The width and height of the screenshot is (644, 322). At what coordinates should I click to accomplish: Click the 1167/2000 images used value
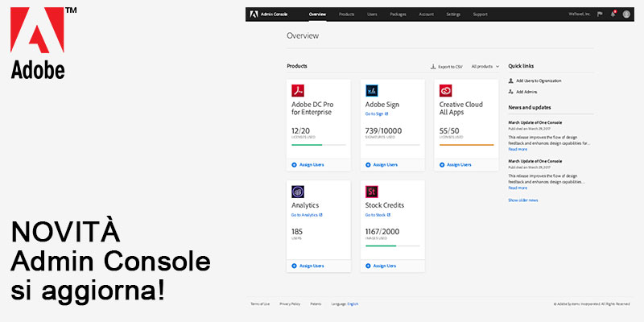382,232
